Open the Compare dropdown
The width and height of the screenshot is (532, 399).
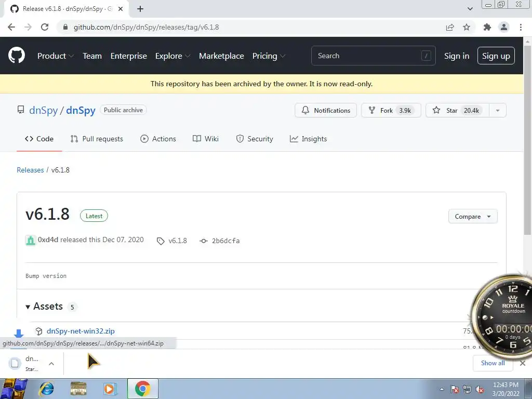[x=473, y=217]
